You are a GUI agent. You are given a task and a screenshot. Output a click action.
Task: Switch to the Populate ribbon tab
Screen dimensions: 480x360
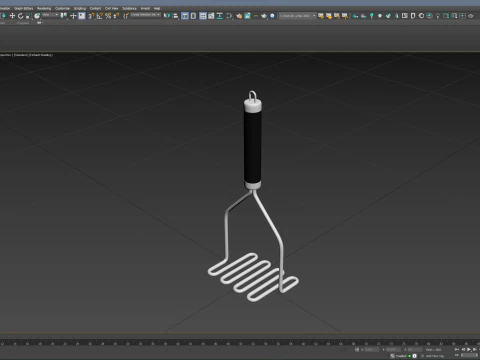23,23
